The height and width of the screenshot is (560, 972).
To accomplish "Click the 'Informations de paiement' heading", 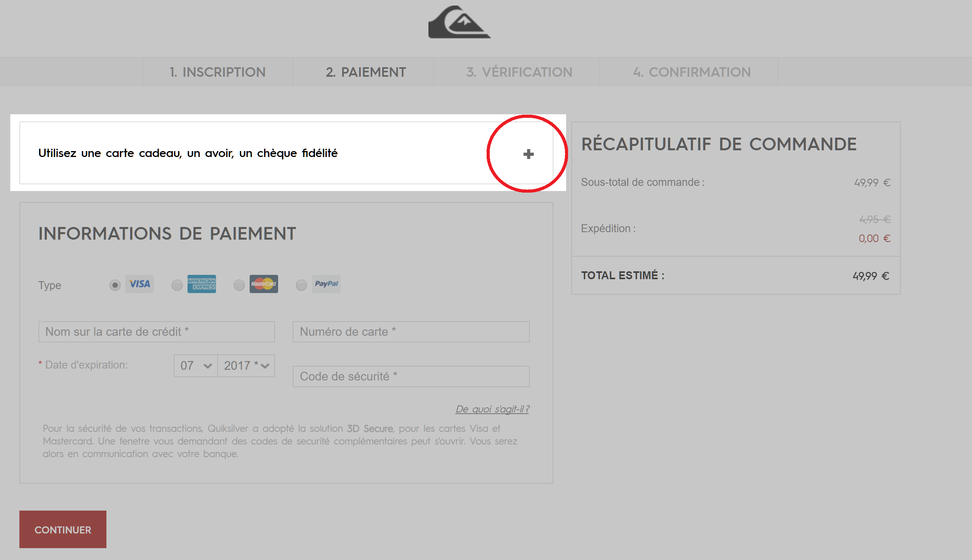I will pos(167,233).
